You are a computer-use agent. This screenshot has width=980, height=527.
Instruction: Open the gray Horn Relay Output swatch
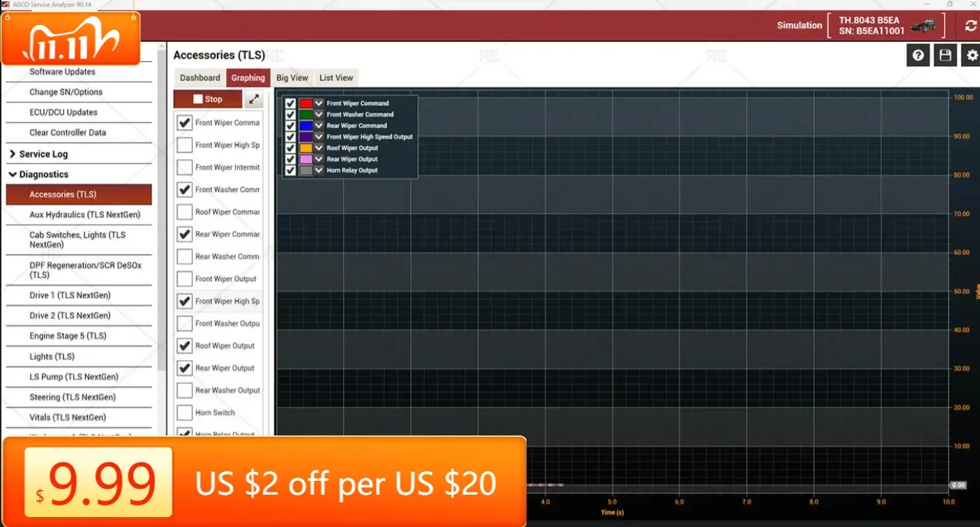point(306,170)
